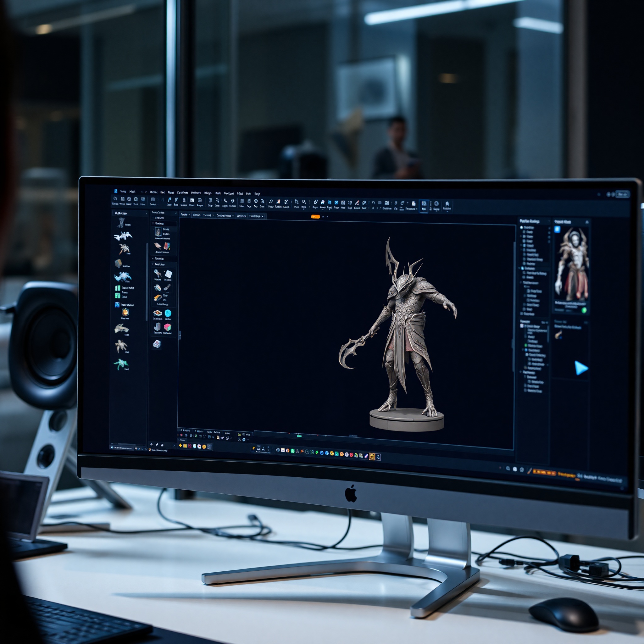The width and height of the screenshot is (644, 644).
Task: Click the orange button above the viewport
Action: (316, 217)
